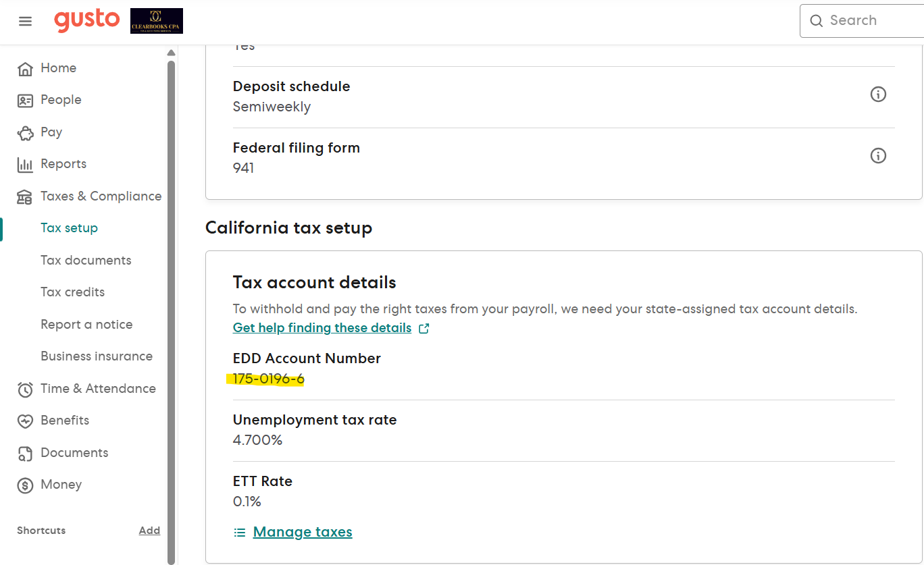Viewport: 924px width, 565px height.
Task: Open Report a notice page
Action: tap(86, 325)
